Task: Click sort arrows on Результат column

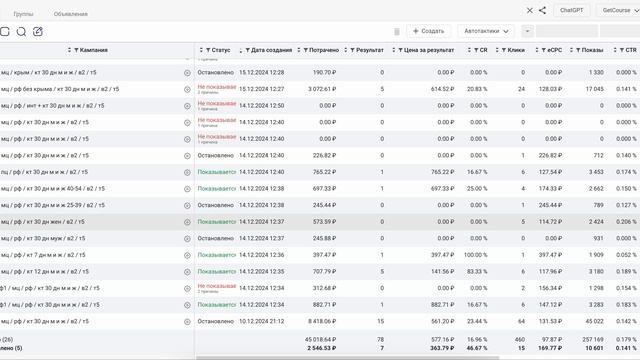Action: tap(346, 50)
